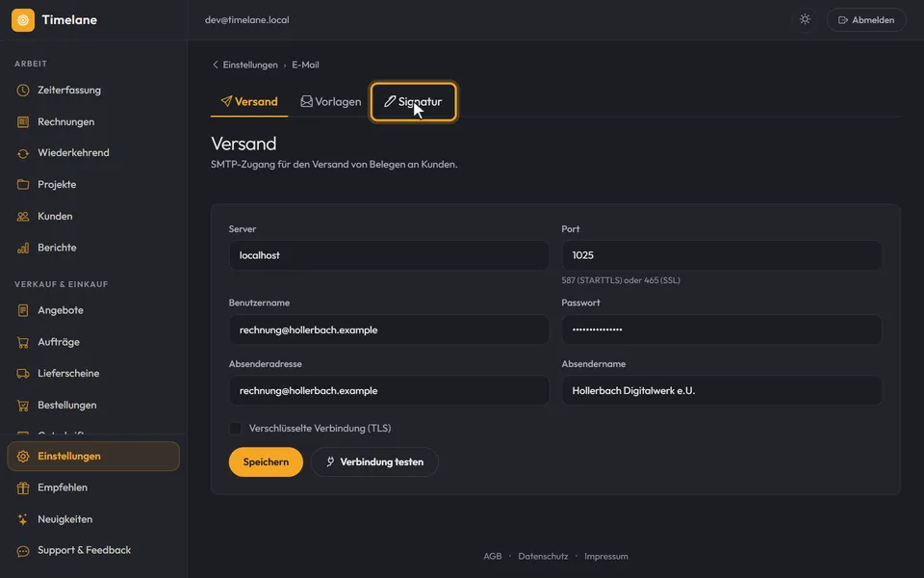The height and width of the screenshot is (578, 924).
Task: Click the Einstellungen breadcrumb link
Action: tap(250, 65)
